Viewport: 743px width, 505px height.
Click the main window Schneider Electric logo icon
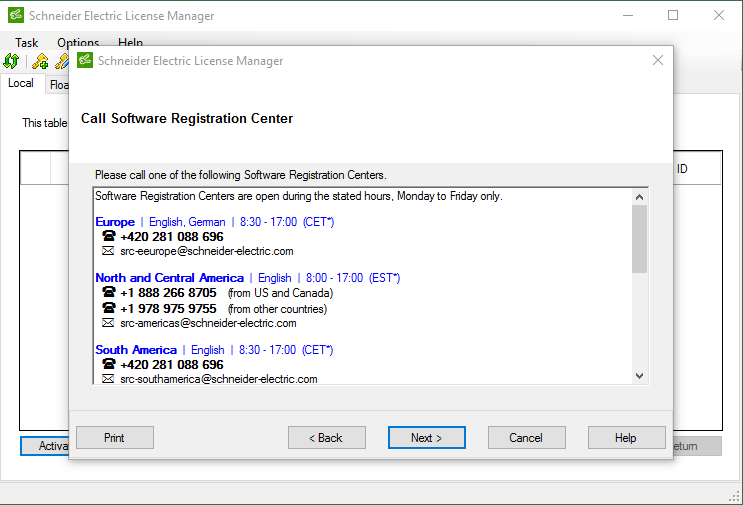tap(16, 15)
